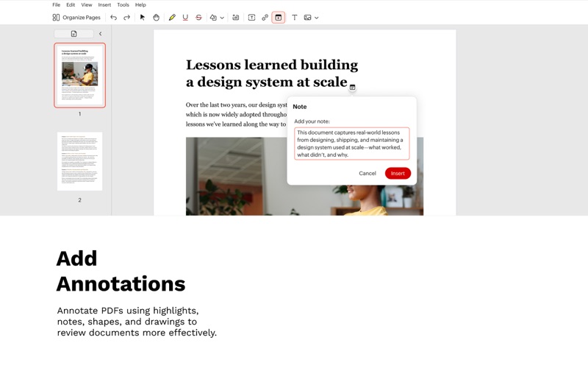Screen dimensions: 588x368
Task: Open the Tools menu
Action: click(x=123, y=5)
